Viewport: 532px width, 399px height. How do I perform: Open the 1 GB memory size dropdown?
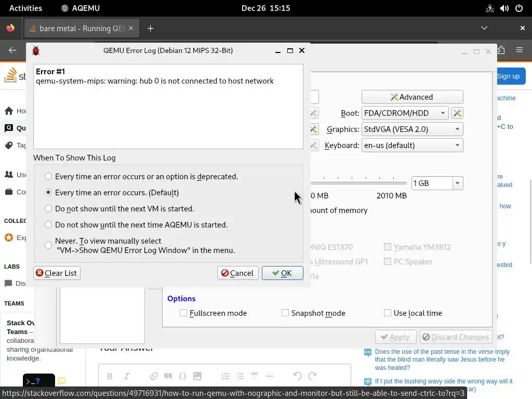point(457,183)
